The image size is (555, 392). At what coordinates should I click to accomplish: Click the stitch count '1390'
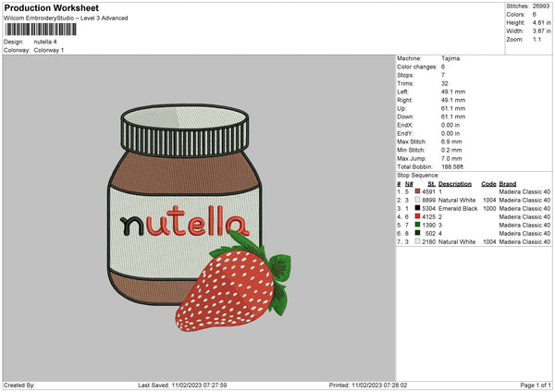pyautogui.click(x=428, y=225)
